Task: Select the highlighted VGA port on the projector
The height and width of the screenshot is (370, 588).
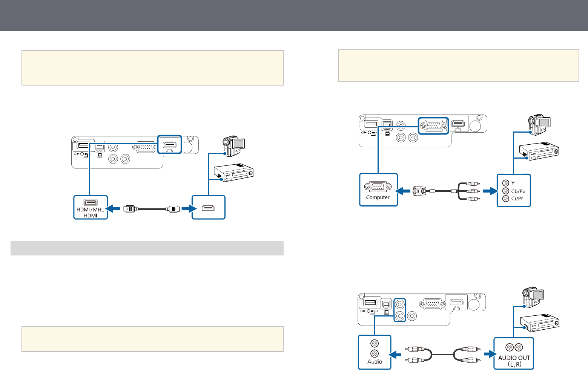Action: (433, 125)
